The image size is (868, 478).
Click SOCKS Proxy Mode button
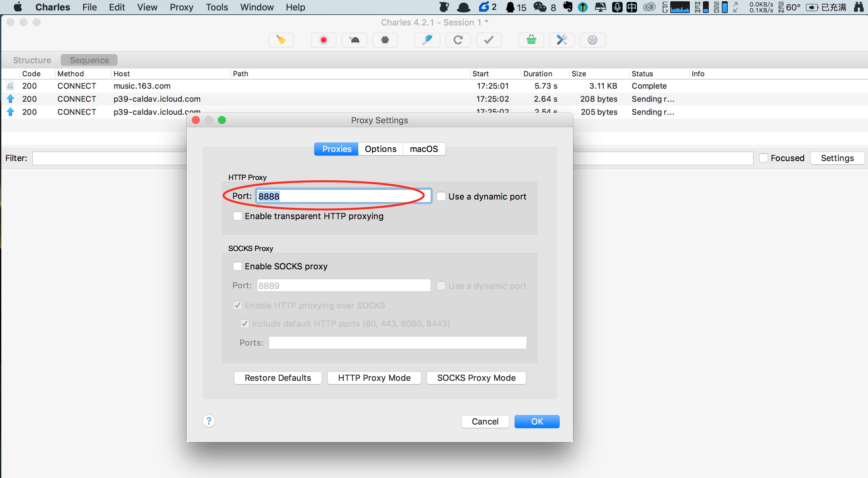tap(476, 378)
